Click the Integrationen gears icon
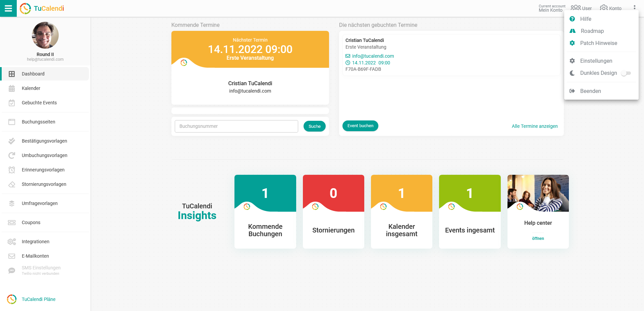 coord(12,242)
